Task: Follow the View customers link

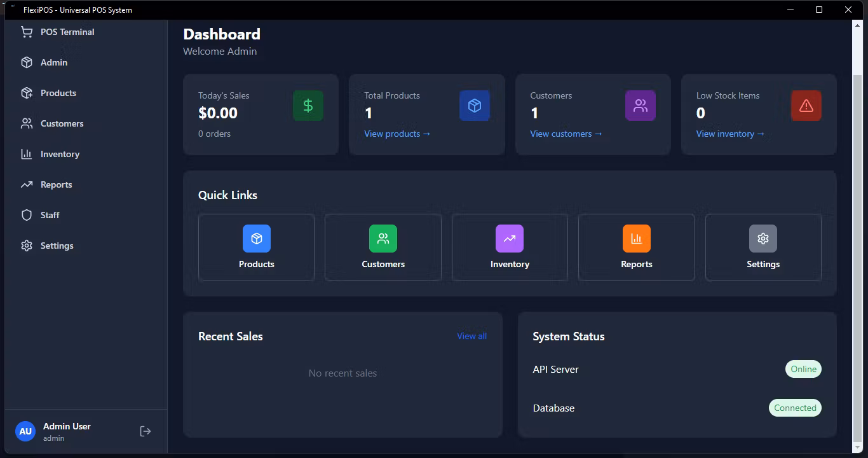Action: 566,134
